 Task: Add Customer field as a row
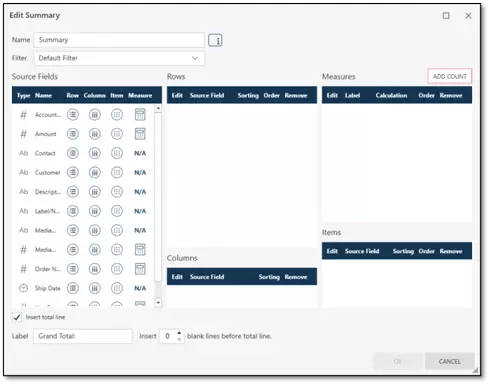[x=73, y=172]
